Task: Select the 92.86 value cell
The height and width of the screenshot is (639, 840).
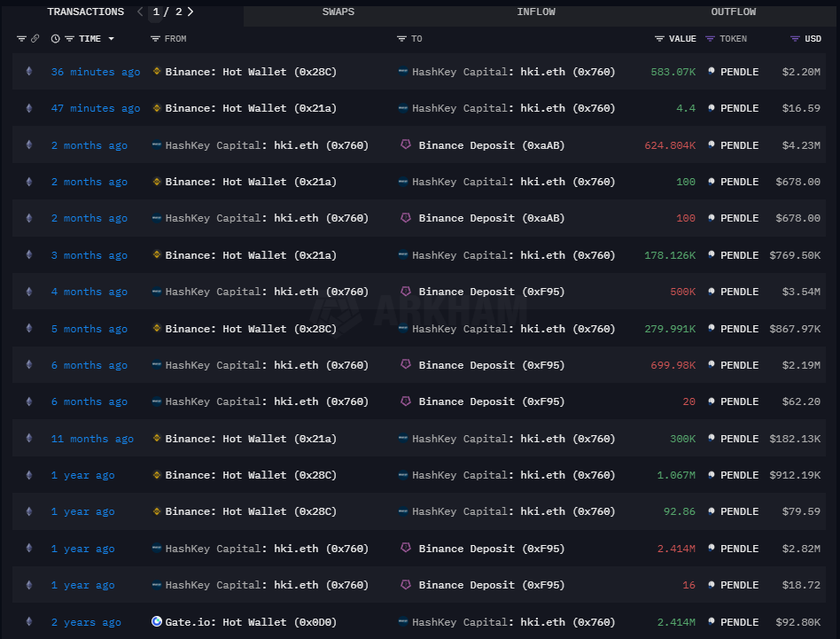Action: [x=680, y=511]
